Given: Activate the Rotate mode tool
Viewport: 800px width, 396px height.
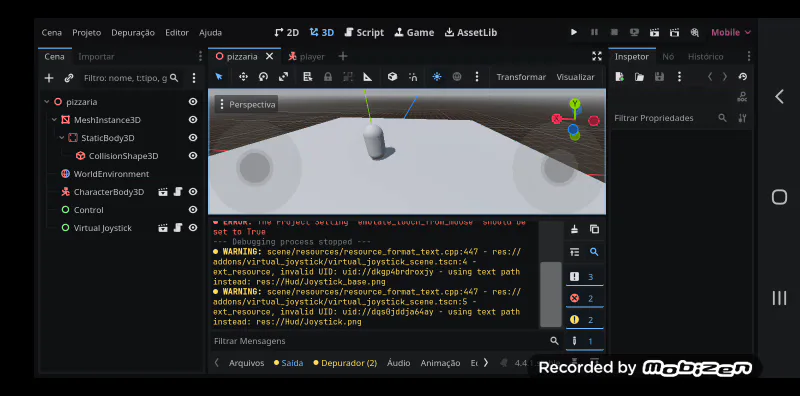Looking at the screenshot, I should click(x=263, y=77).
